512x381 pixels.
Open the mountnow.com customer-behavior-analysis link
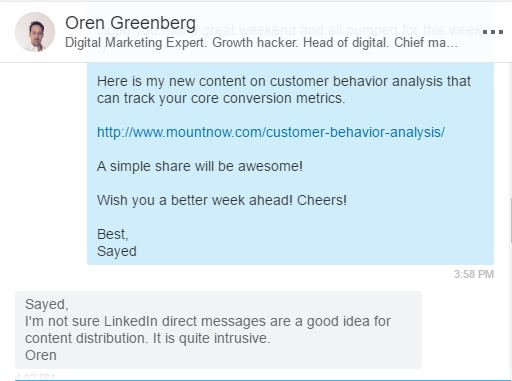(x=271, y=132)
